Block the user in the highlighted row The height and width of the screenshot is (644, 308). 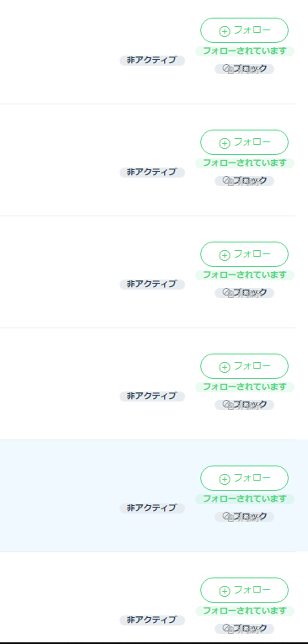coord(244,517)
